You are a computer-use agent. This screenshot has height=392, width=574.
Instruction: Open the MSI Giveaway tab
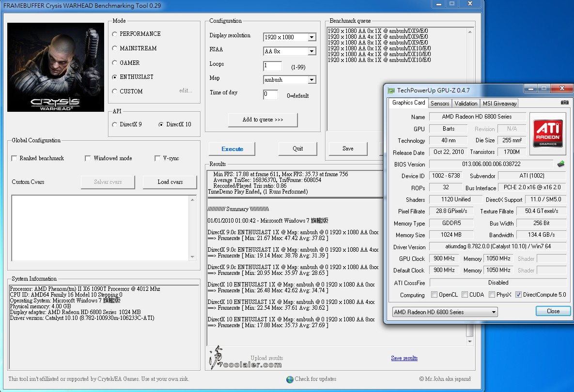pos(499,104)
